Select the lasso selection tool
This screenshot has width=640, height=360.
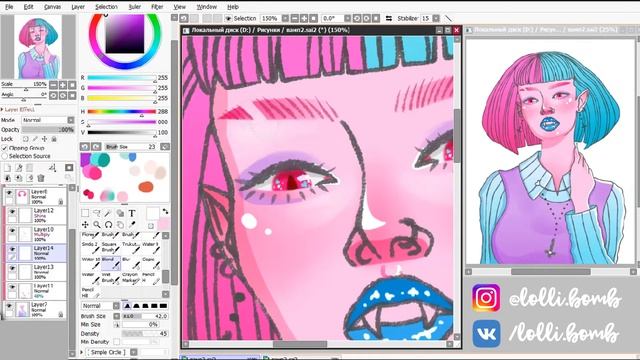click(97, 213)
